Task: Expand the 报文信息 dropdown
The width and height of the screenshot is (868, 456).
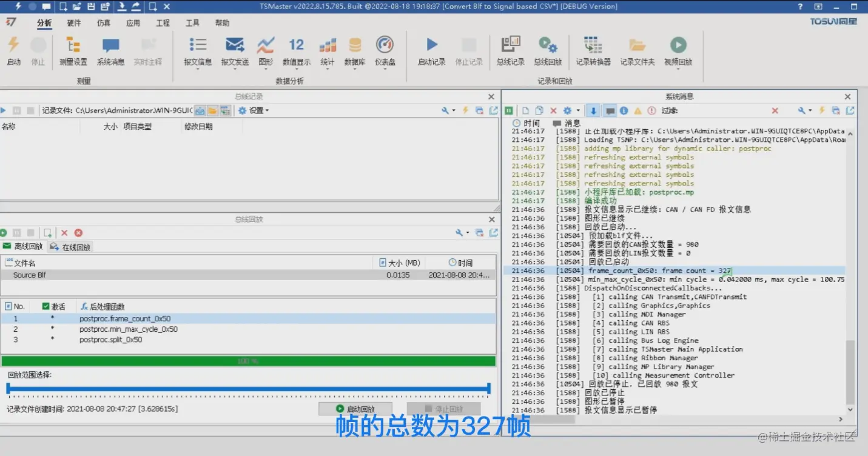Action: click(x=198, y=69)
